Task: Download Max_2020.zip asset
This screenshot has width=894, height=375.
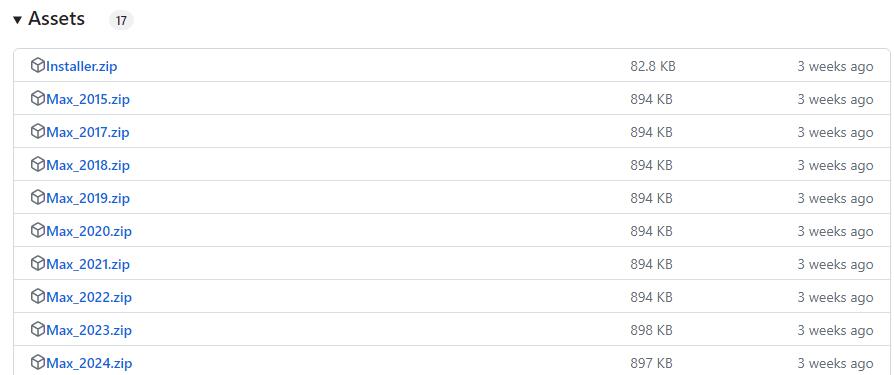Action: pyautogui.click(x=89, y=232)
